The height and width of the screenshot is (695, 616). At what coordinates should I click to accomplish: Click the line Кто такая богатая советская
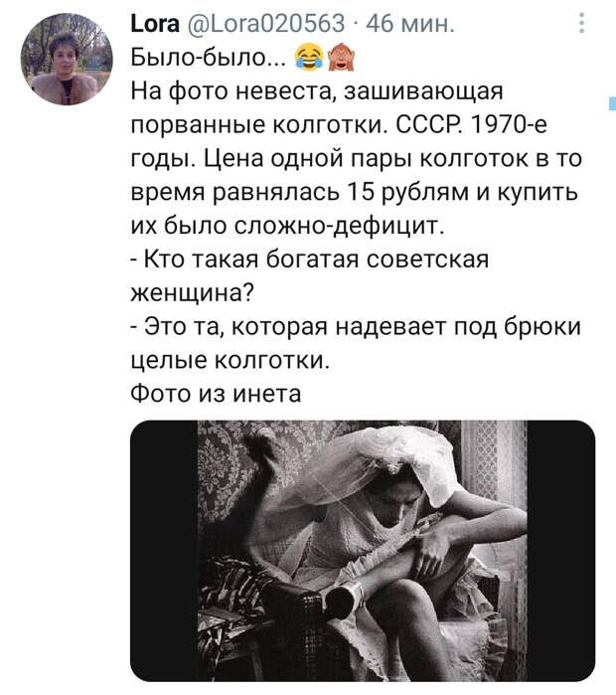310,260
